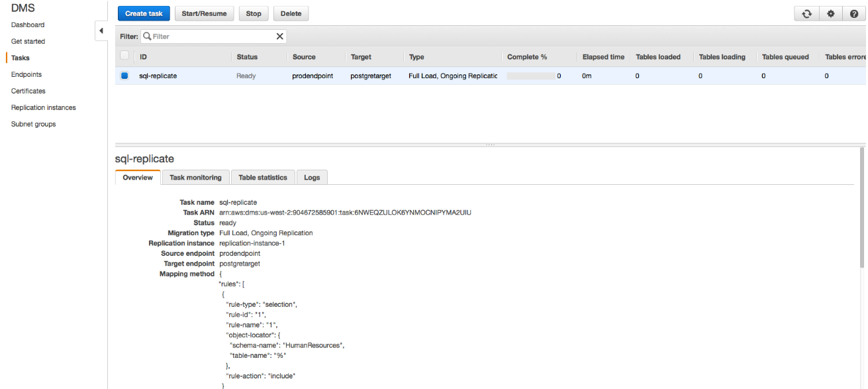Sort by the Elapsed time column header
This screenshot has height=389, width=868.
(603, 57)
